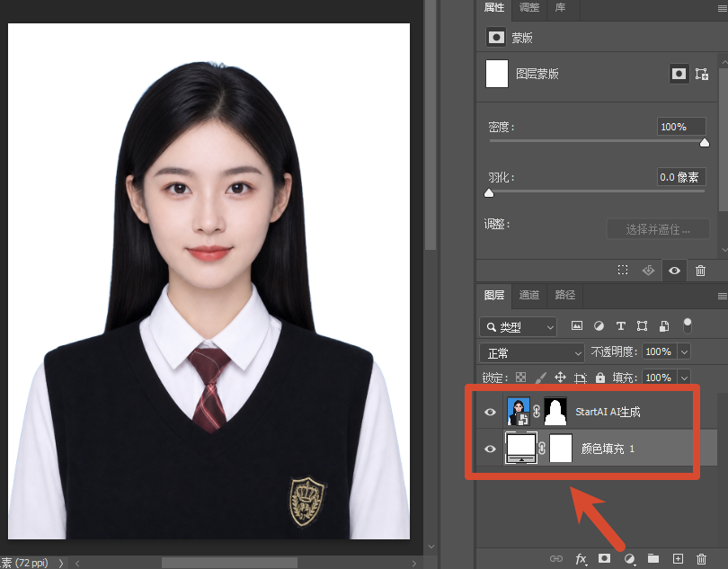
Task: Click the 选择并遮住 button
Action: point(658,229)
